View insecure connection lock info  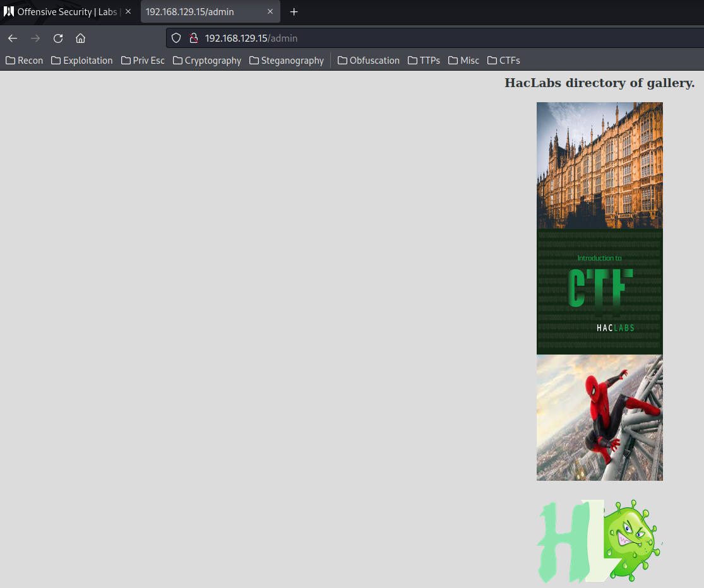pyautogui.click(x=193, y=38)
